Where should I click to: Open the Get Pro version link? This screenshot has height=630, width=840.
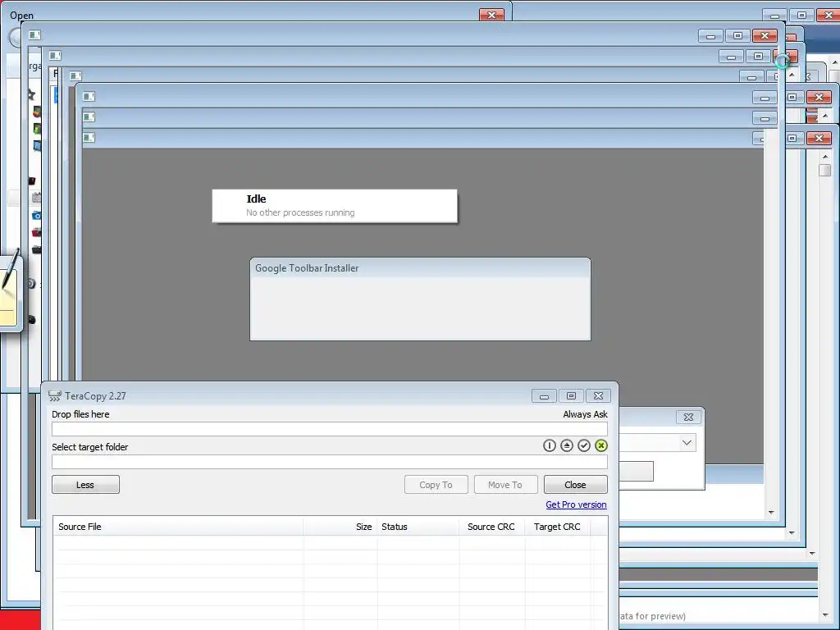[576, 504]
